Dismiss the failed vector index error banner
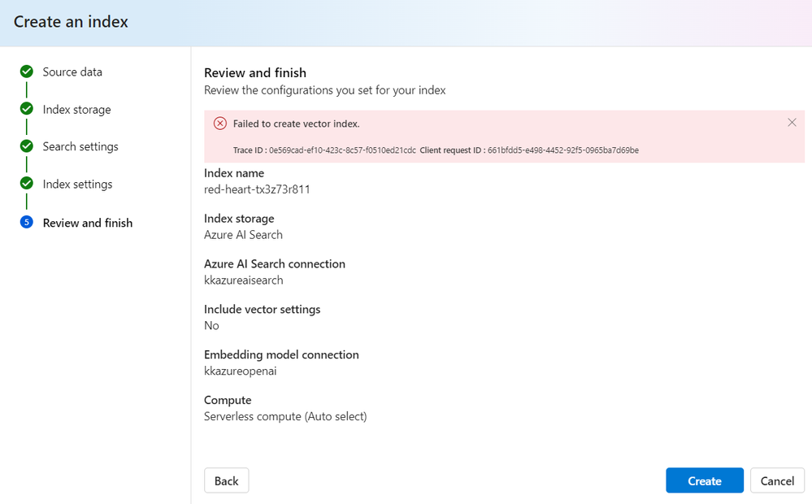The height and width of the screenshot is (504, 812). (x=792, y=123)
